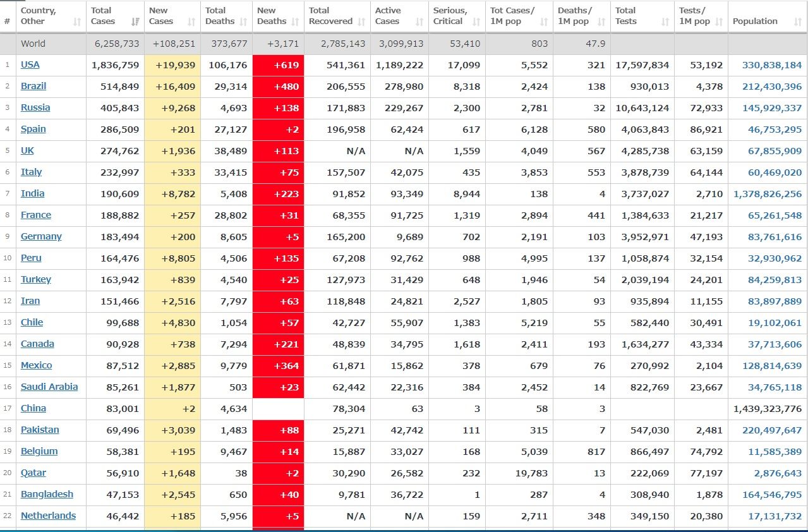Screen dimensions: 808x532
Task: Sort table by Total Cases arrow icon
Action: click(135, 22)
